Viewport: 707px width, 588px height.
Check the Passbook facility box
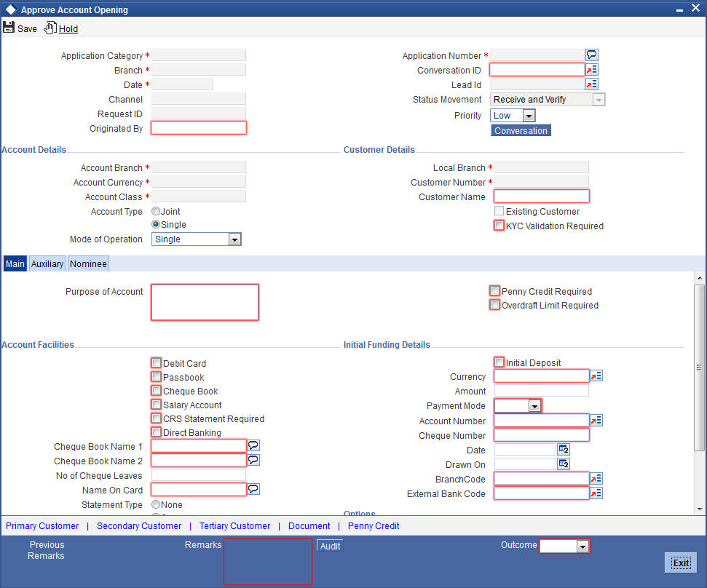[156, 377]
